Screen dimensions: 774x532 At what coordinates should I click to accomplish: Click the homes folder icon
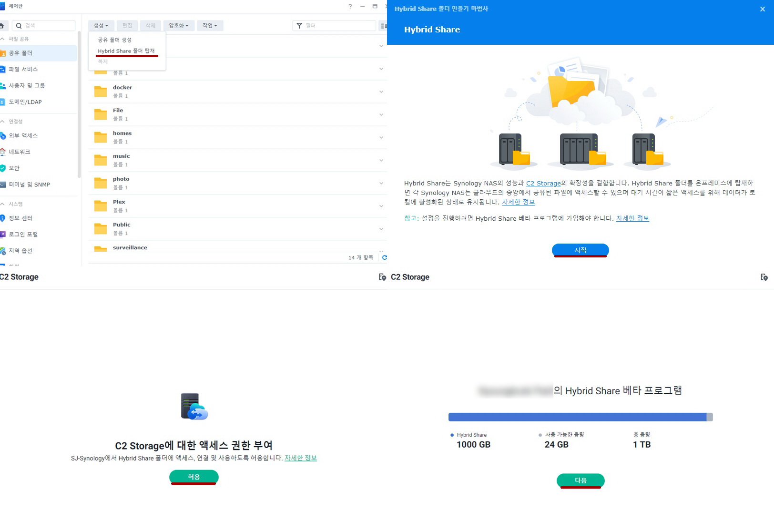click(x=101, y=137)
